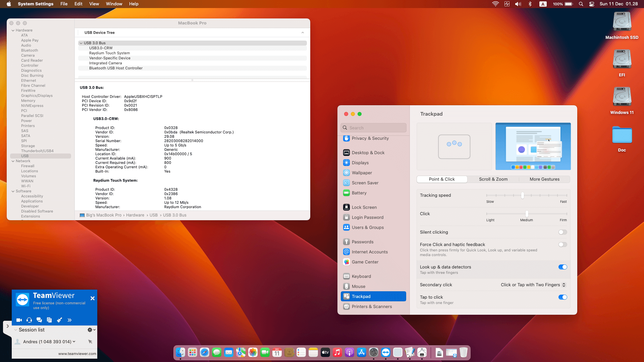Open FaceTime from the Dock

[265, 352]
